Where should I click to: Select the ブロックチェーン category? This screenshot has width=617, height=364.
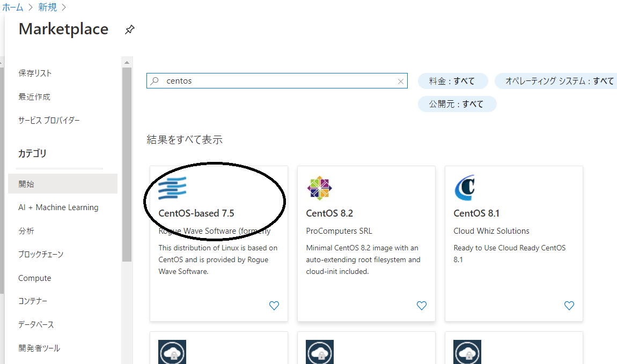pos(41,254)
